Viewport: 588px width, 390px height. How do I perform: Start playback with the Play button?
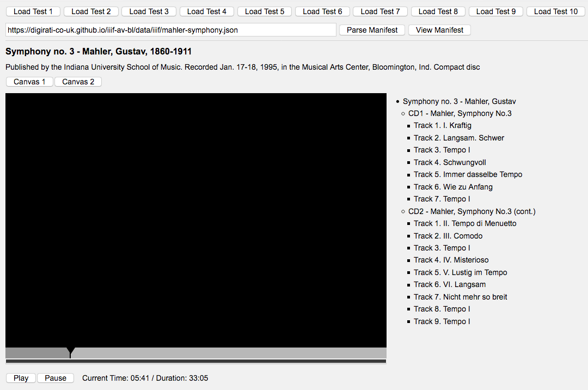[x=21, y=378]
